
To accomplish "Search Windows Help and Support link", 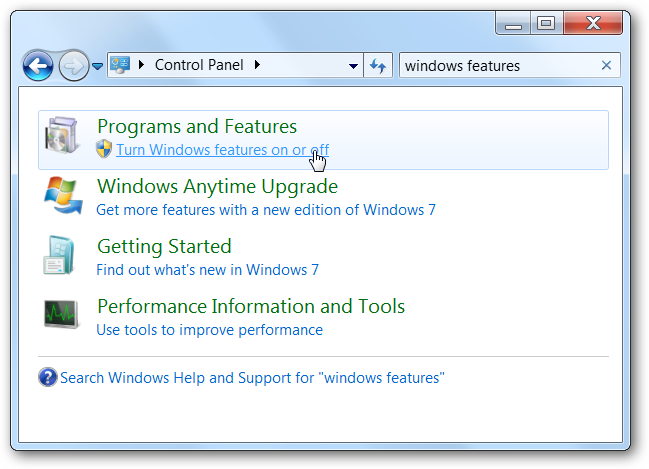I will point(252,378).
